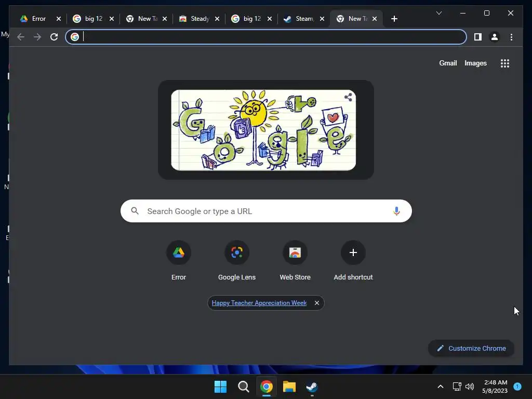
Task: Click the magnifier in the search box
Action: tap(135, 211)
